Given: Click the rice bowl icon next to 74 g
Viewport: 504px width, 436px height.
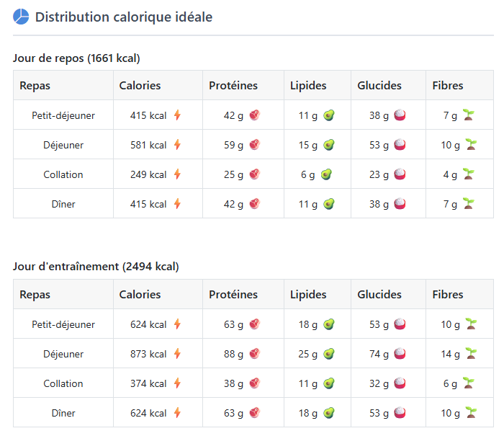Looking at the screenshot, I should 400,354.
